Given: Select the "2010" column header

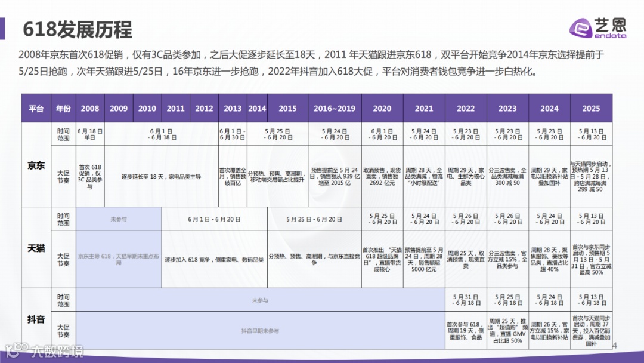Looking at the screenshot, I should click(x=147, y=109).
